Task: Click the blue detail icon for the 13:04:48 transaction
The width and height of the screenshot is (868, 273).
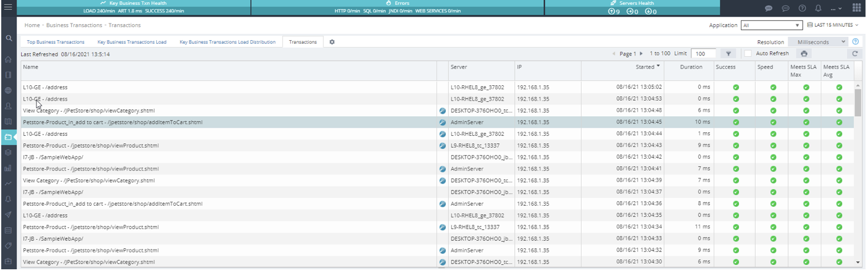Action: pyautogui.click(x=442, y=111)
